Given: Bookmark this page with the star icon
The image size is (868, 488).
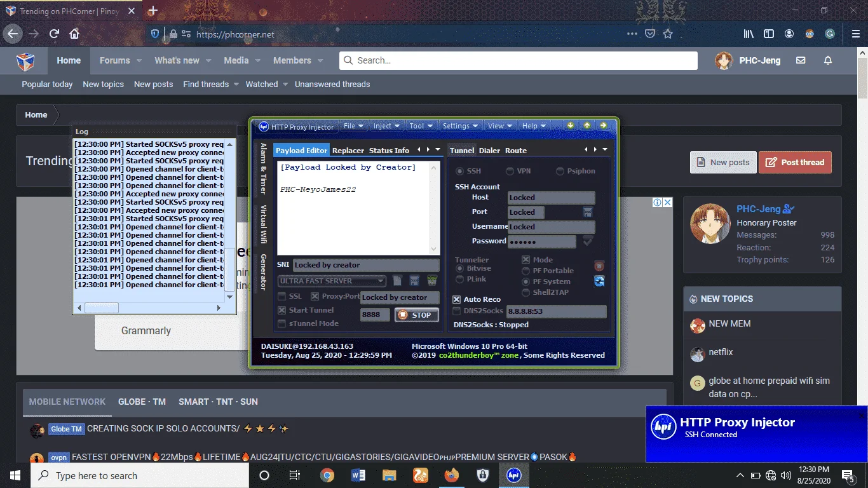Looking at the screenshot, I should (668, 34).
